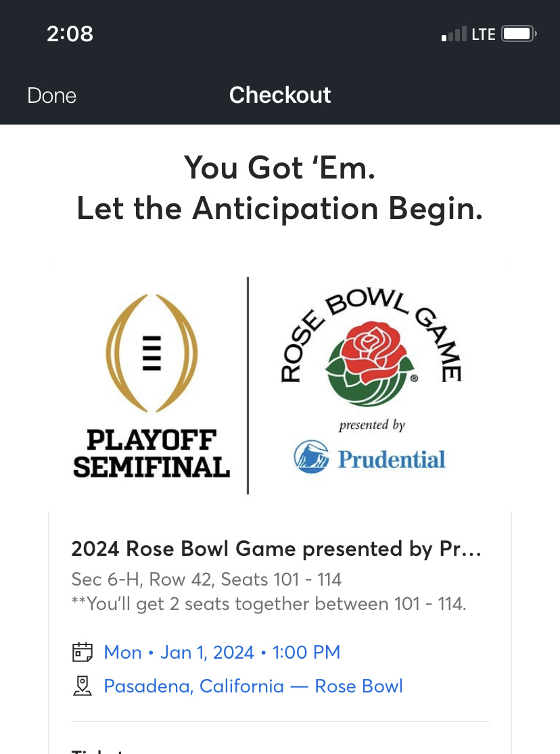Tap the battery icon in status bar
560x754 pixels.
[x=519, y=34]
